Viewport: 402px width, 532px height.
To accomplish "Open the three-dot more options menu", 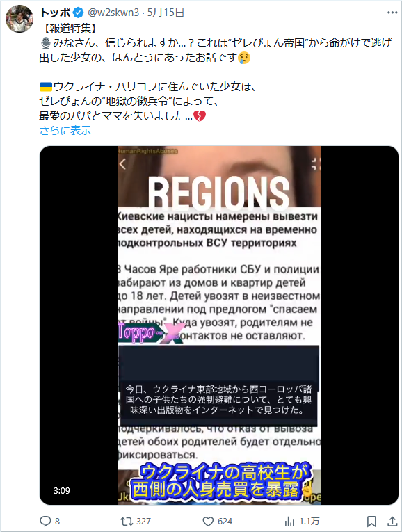I will [x=392, y=13].
